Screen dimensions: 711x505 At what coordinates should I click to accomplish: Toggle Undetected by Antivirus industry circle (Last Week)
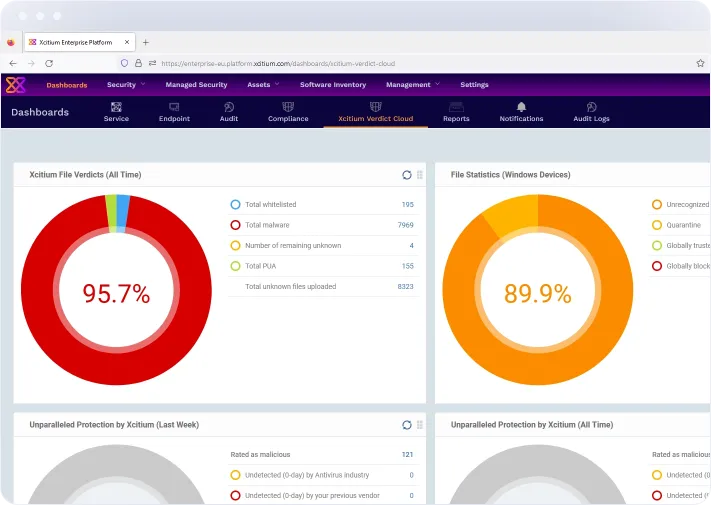tap(235, 475)
